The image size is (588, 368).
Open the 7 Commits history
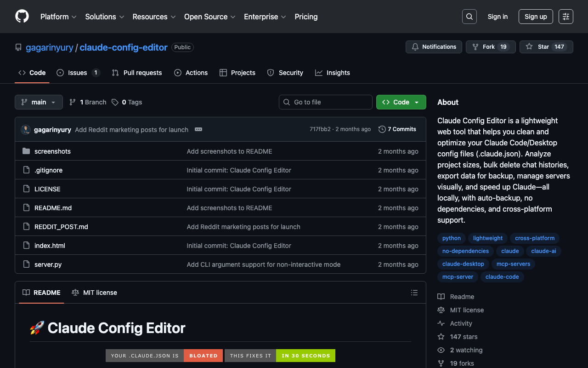click(397, 129)
